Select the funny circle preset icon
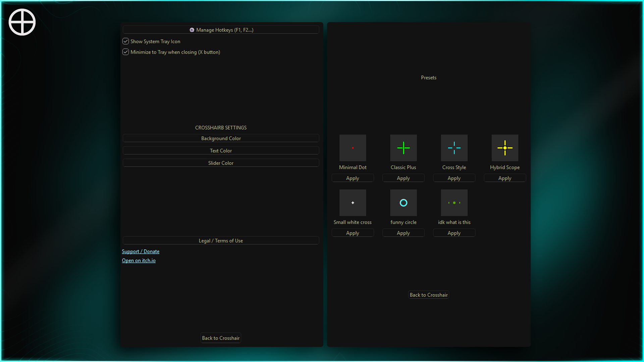This screenshot has height=362, width=644. pyautogui.click(x=403, y=203)
